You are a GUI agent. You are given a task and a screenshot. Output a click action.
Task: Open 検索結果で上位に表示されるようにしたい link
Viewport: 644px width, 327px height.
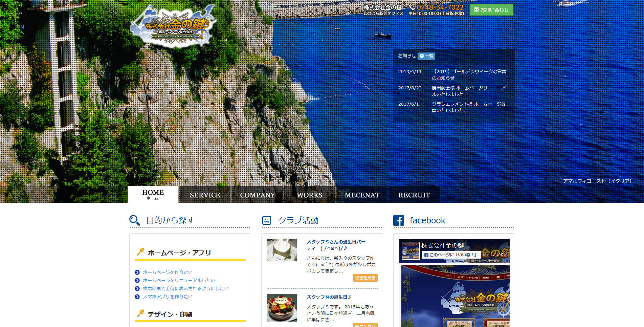click(x=186, y=288)
